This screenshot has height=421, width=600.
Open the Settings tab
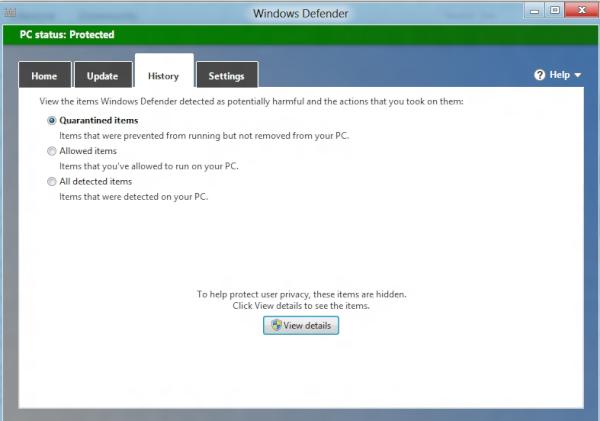[x=227, y=75]
